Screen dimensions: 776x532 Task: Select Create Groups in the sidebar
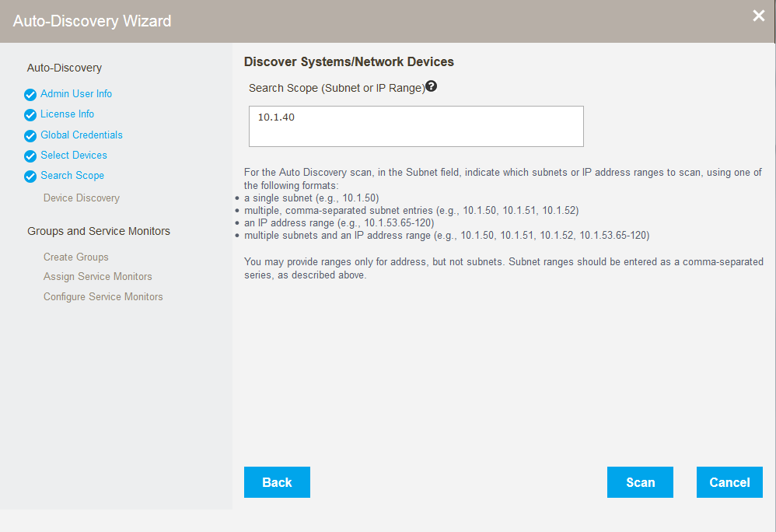coord(76,257)
